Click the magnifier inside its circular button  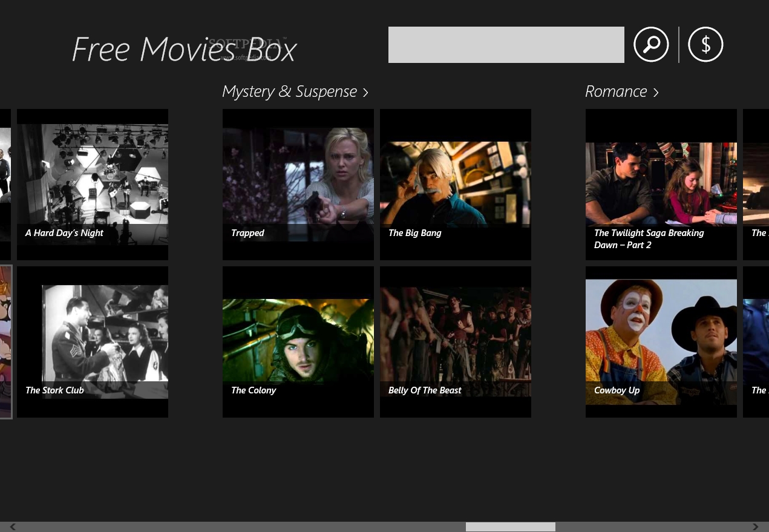coord(651,44)
